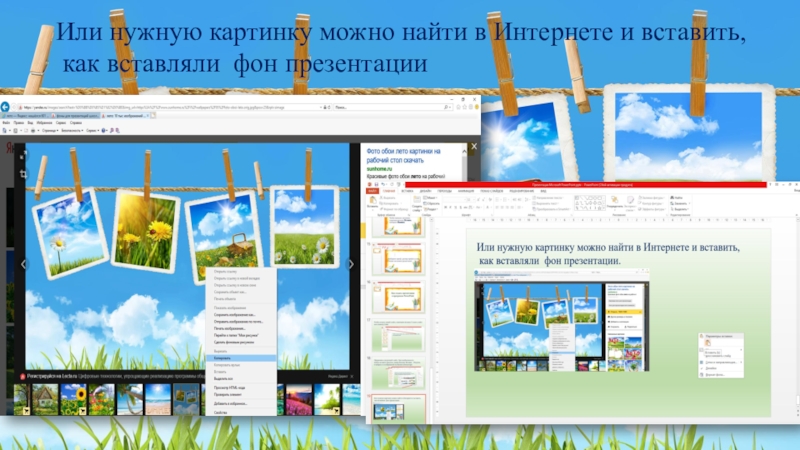Open the Вид menu in the browser

(x=30, y=123)
